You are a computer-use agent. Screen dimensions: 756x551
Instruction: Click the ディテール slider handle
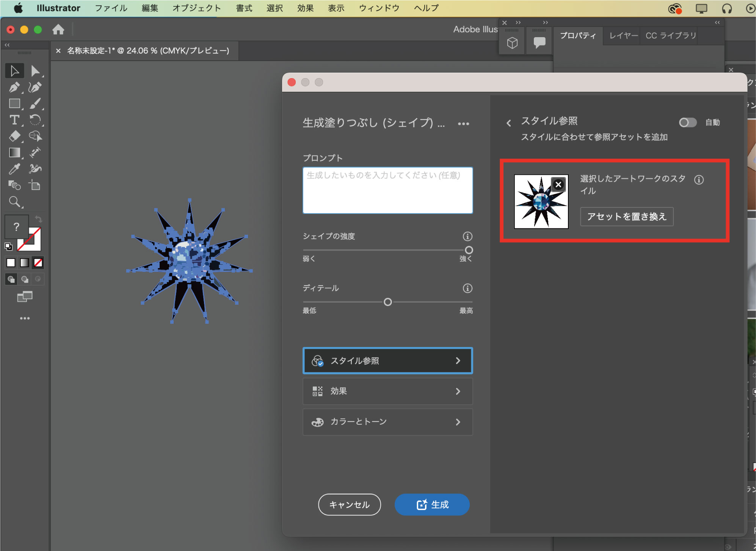click(387, 302)
